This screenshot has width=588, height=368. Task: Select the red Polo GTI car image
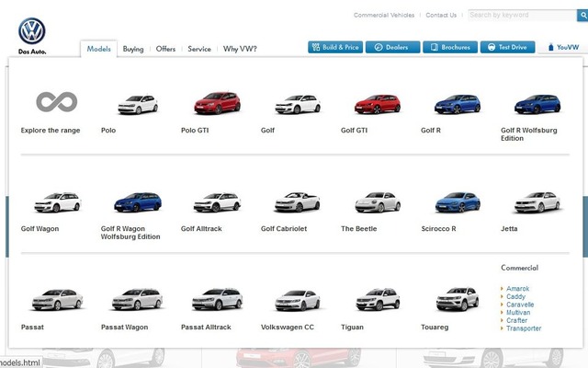(217, 103)
